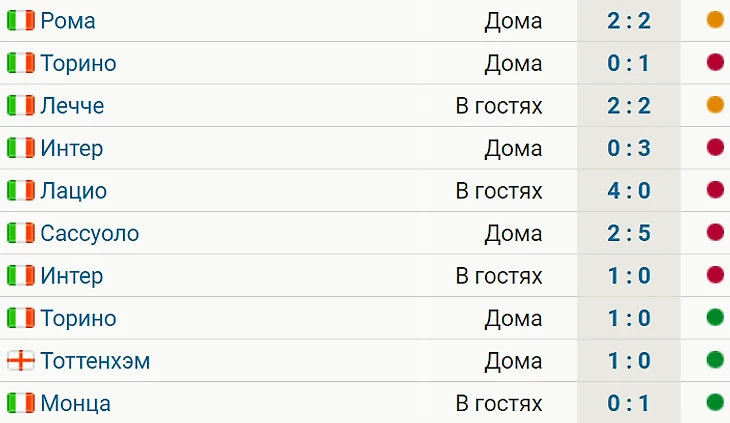The image size is (730, 423).
Task: Open the Рома team link
Action: pos(68,20)
